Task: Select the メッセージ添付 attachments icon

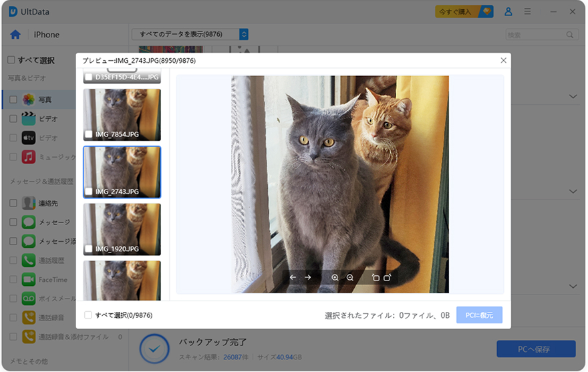Action: tap(29, 241)
